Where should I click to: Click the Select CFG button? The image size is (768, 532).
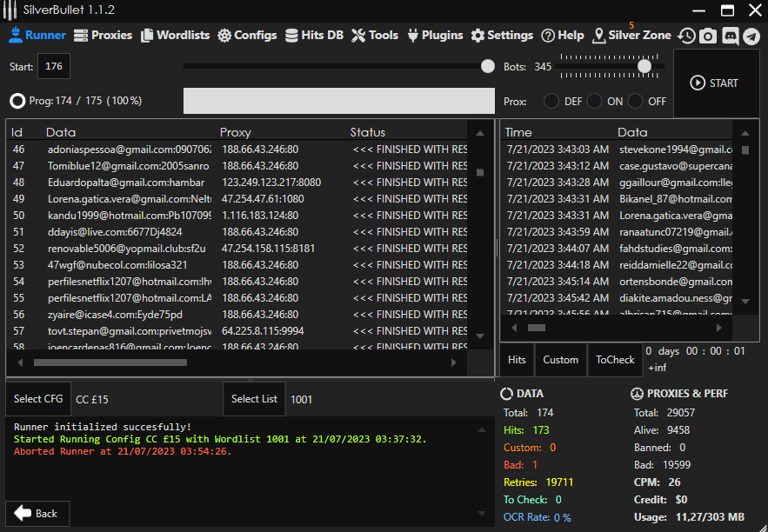pos(38,399)
